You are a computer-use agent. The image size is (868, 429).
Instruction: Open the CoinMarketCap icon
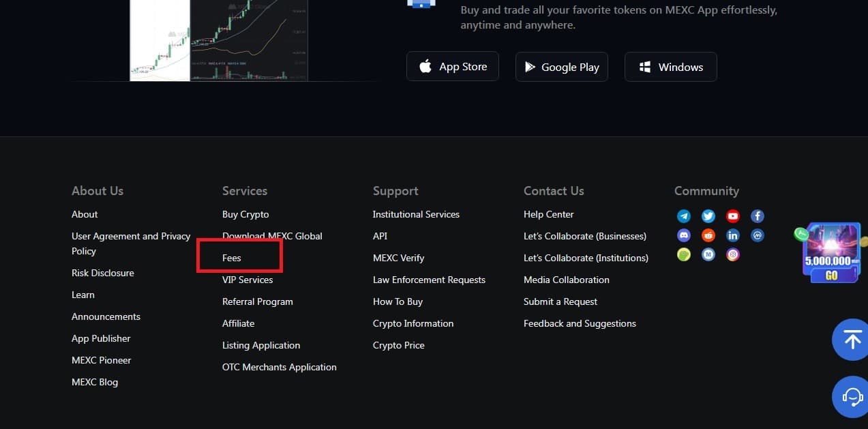(758, 235)
